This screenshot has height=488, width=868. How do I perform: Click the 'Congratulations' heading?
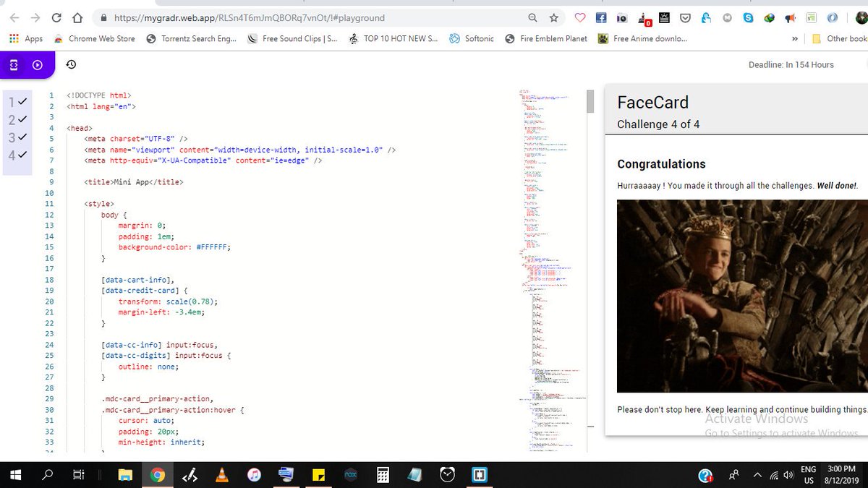(x=661, y=164)
